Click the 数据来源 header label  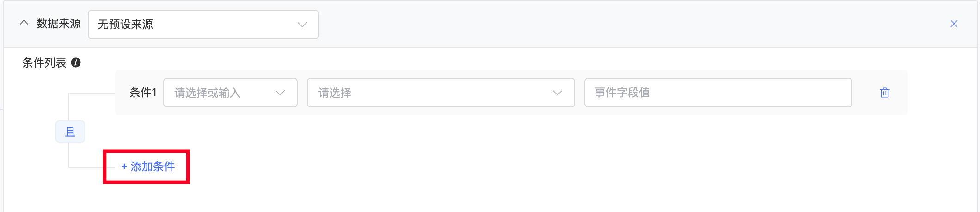click(58, 24)
